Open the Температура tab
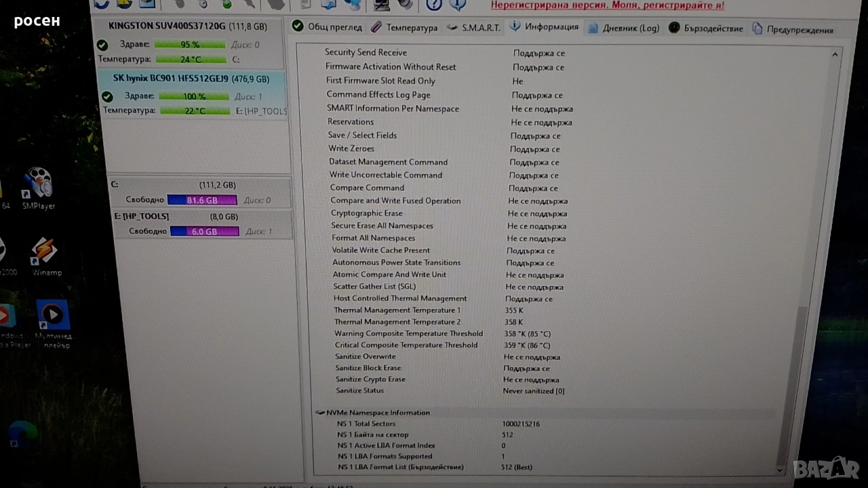Viewport: 868px width, 488px height. pos(404,28)
